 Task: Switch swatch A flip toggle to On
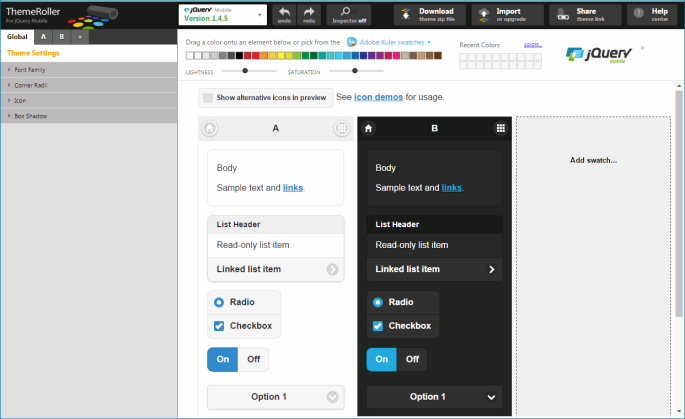222,359
